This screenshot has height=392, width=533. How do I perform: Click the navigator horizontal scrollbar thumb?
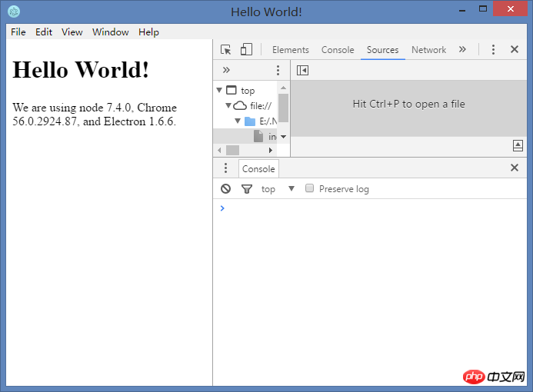(232, 150)
